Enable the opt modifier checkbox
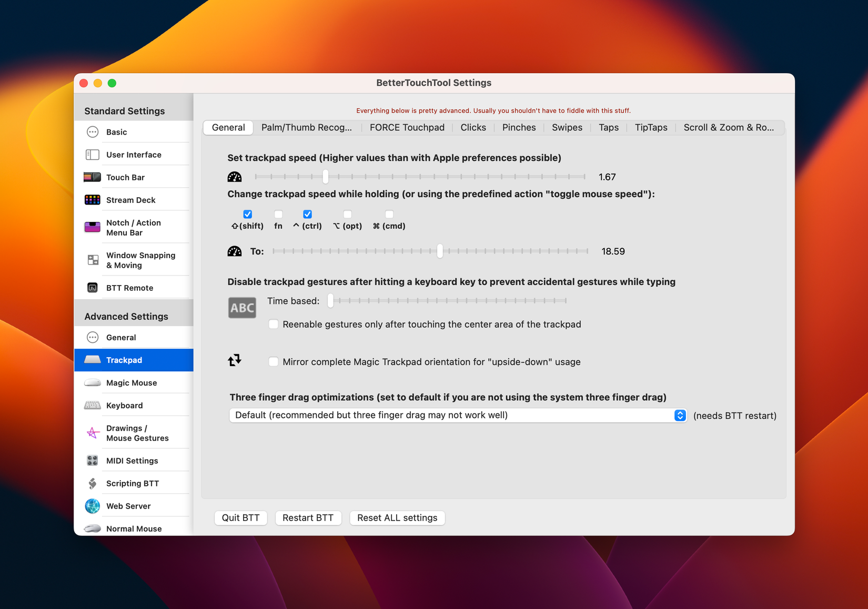This screenshot has height=609, width=868. pos(347,214)
